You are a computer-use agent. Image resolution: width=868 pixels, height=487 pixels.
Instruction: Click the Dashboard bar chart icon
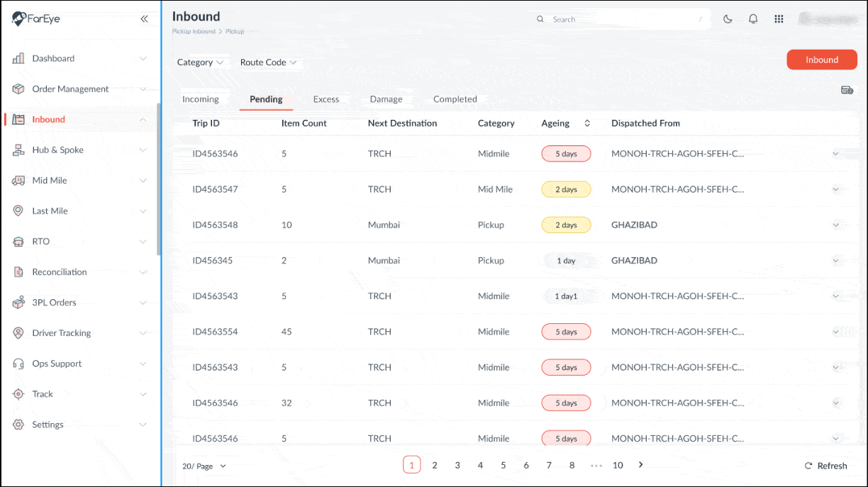[x=18, y=58]
